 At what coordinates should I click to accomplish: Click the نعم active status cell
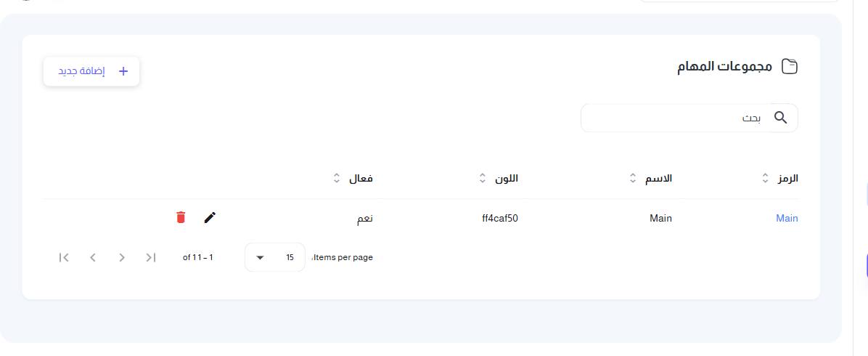364,219
